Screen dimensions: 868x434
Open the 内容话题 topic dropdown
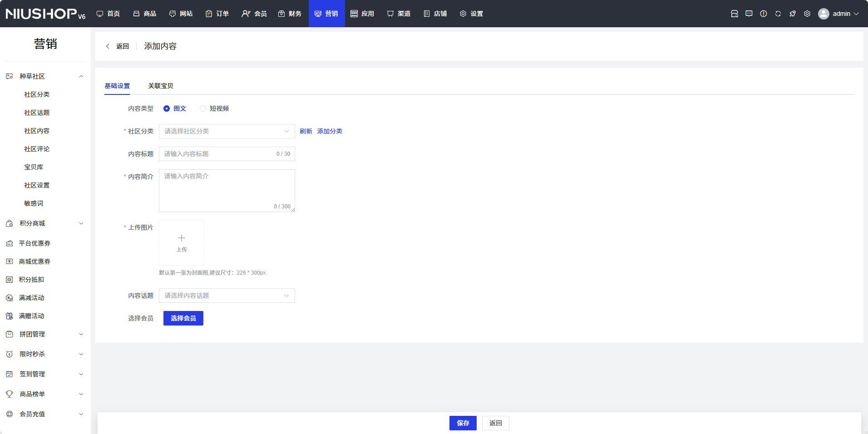227,296
